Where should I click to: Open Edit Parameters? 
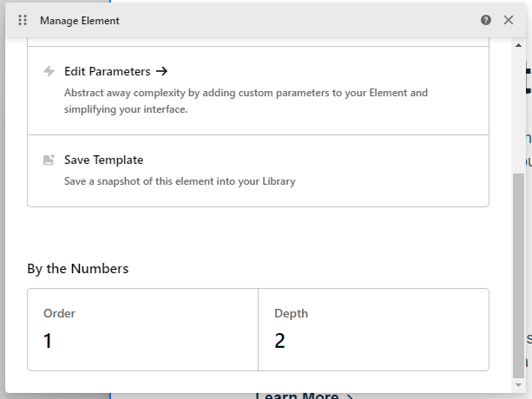[107, 72]
